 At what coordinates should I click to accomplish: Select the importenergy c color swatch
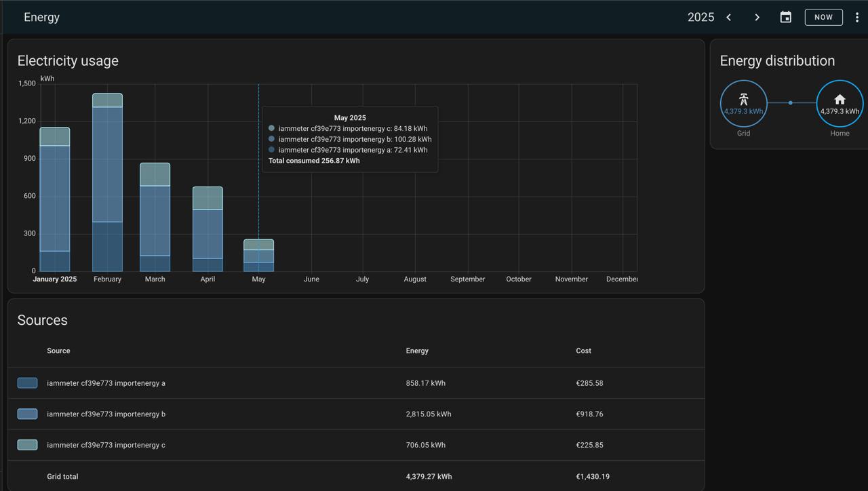point(27,445)
